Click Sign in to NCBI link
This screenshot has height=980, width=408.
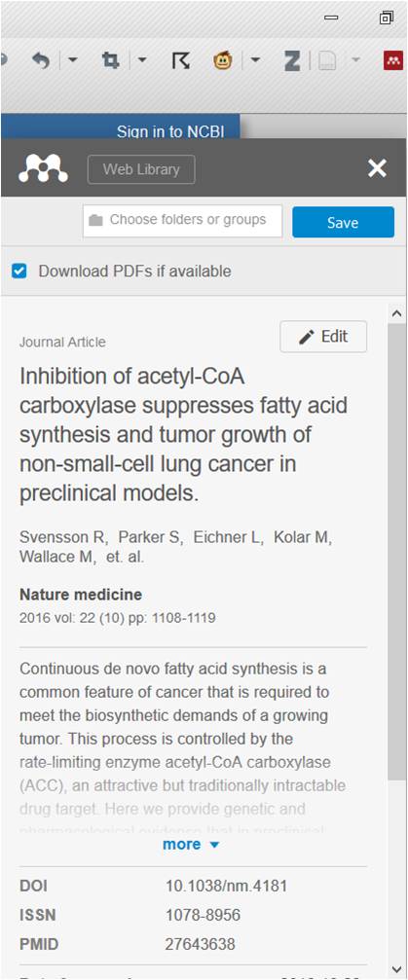click(170, 132)
